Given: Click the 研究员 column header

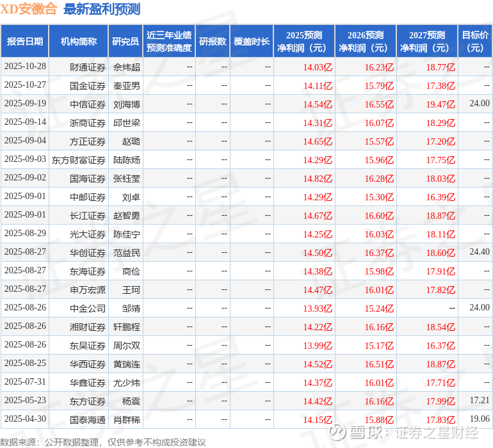Looking at the screenshot, I should pos(125,41).
